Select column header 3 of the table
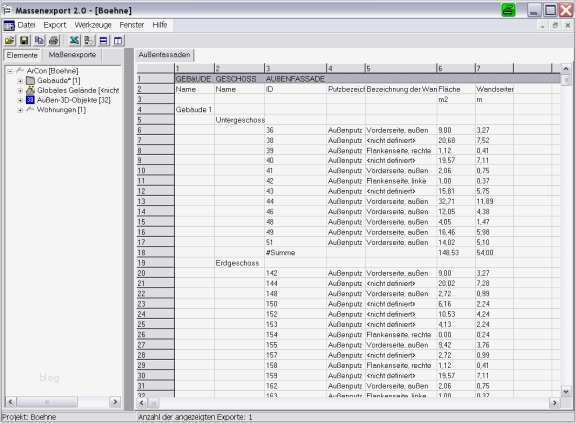This screenshot has height=423, width=576. (295, 68)
